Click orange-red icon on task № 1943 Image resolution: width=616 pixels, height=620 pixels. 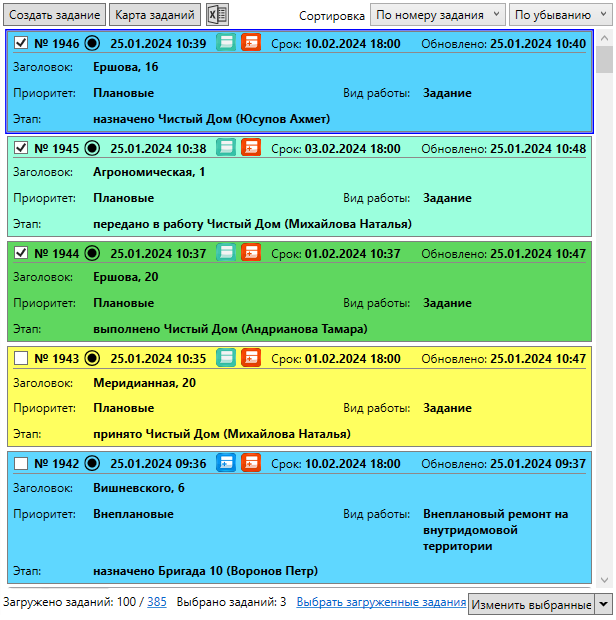point(251,358)
